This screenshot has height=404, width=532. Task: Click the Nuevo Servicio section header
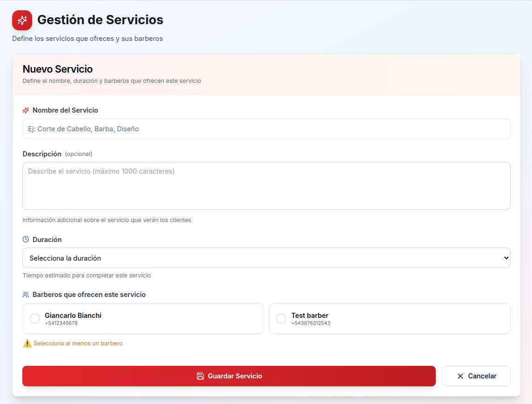pos(57,68)
